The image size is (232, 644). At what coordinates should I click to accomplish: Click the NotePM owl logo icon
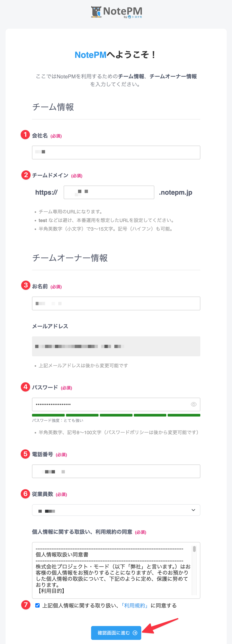(x=96, y=12)
